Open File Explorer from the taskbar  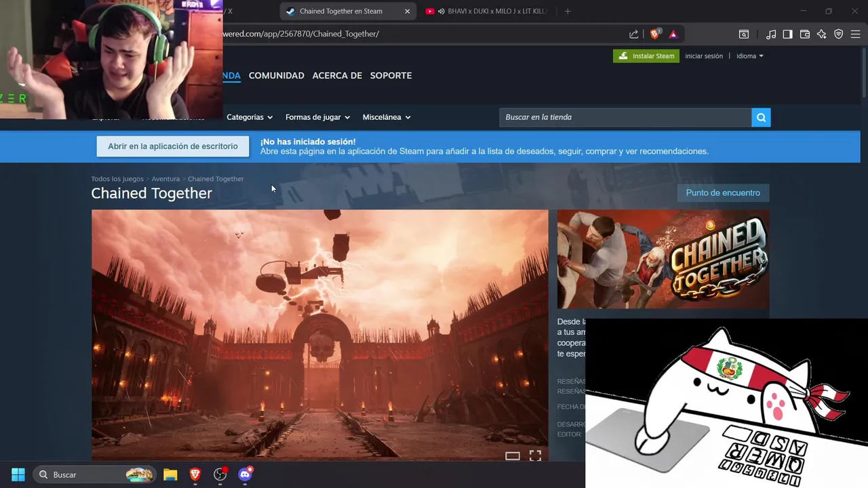[170, 474]
